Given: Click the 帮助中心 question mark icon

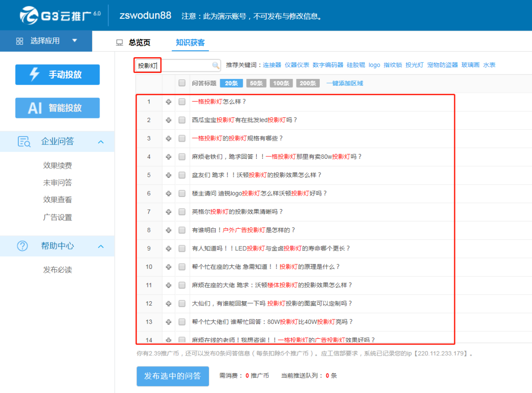Looking at the screenshot, I should click(x=22, y=246).
